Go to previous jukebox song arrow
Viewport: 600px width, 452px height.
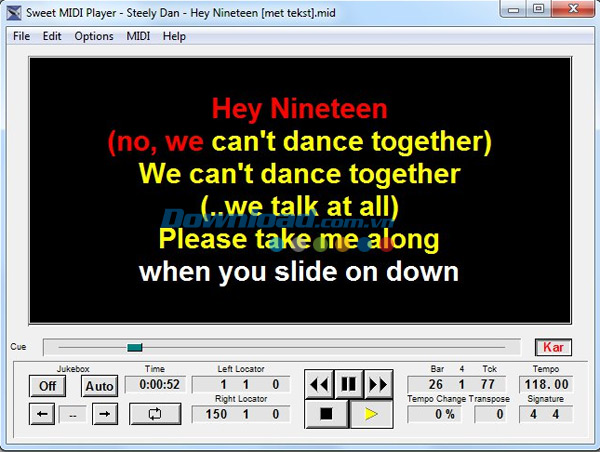point(42,414)
